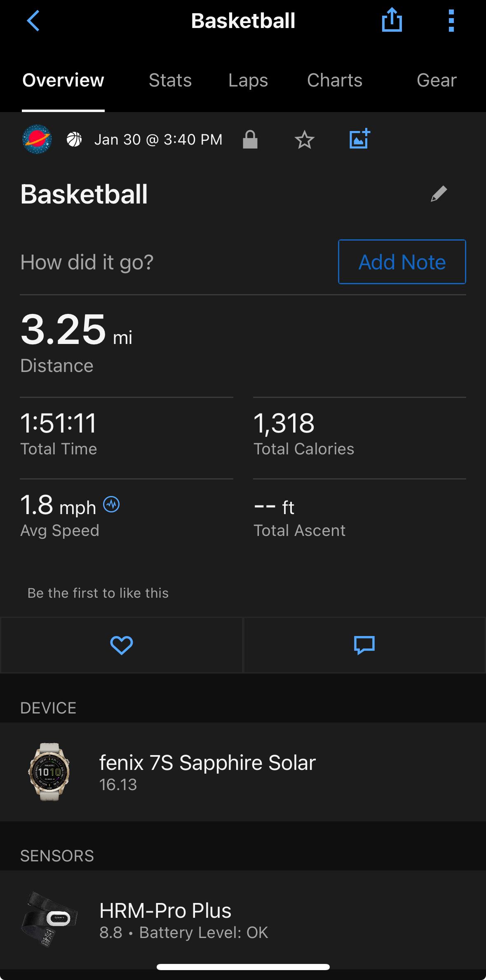Open the Charts tab
The width and height of the screenshot is (486, 980).
334,80
